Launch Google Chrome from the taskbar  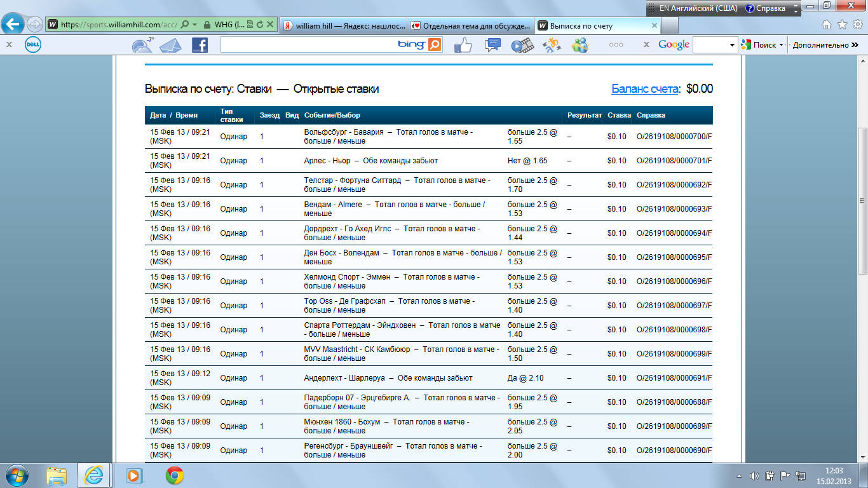(175, 475)
